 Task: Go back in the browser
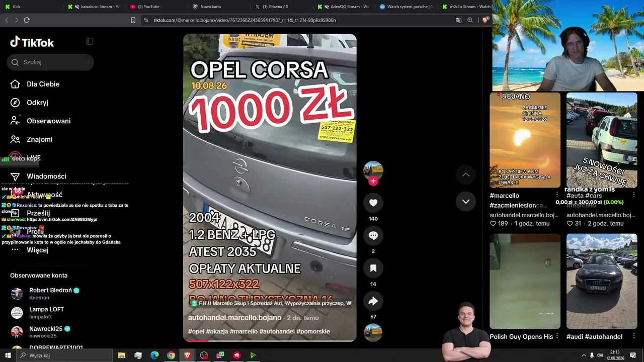pyautogui.click(x=7, y=20)
